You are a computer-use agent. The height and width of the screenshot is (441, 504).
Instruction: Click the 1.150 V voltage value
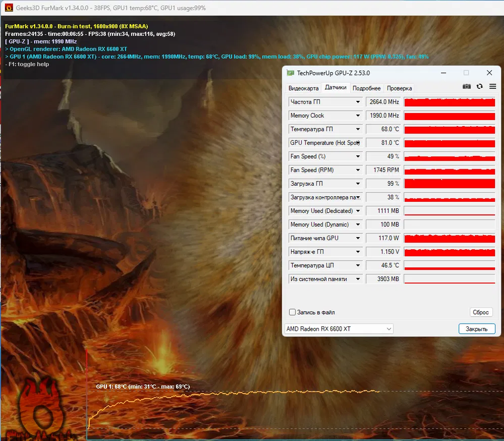383,252
